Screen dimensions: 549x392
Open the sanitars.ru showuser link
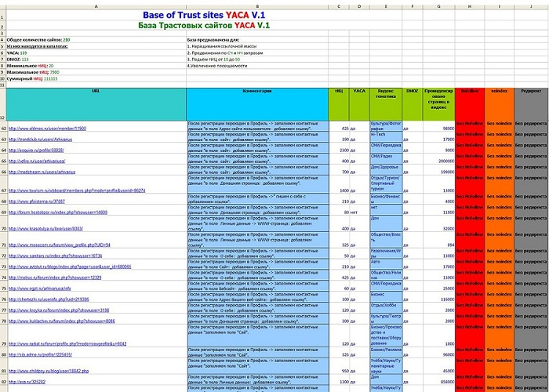coord(56,256)
